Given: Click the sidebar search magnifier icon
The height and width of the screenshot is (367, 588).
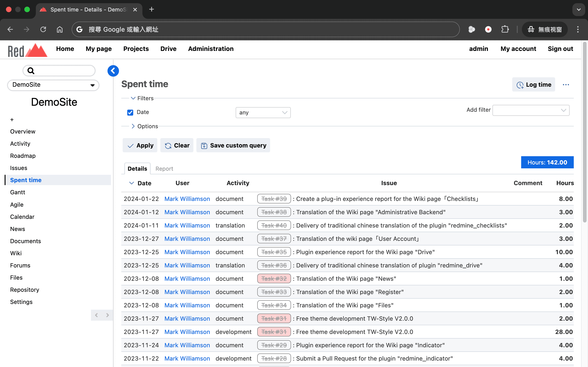Looking at the screenshot, I should 31,71.
